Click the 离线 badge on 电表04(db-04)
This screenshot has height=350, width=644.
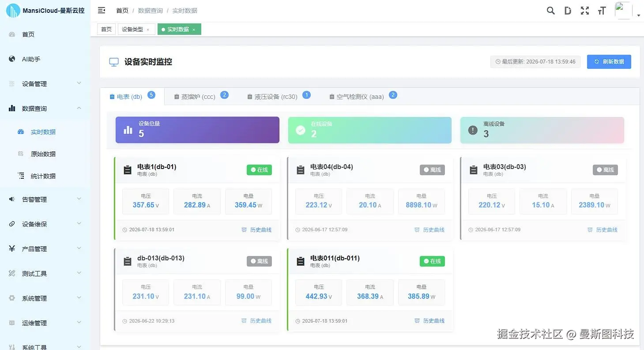click(x=432, y=170)
